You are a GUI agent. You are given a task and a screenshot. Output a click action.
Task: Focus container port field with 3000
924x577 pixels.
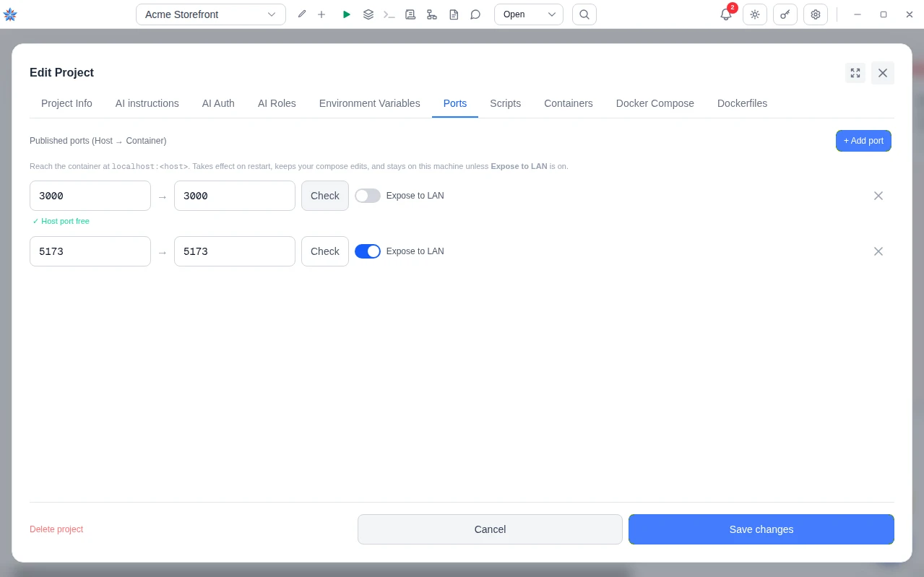[x=235, y=196]
